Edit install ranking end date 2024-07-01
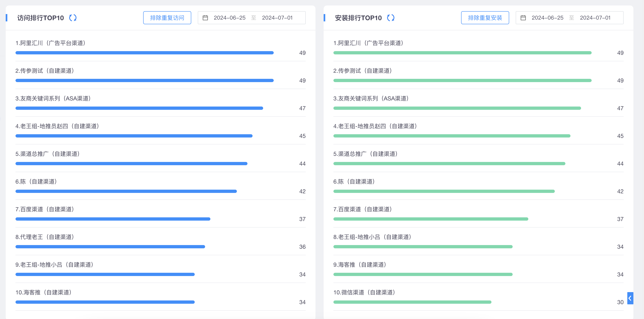The image size is (644, 319). 595,18
